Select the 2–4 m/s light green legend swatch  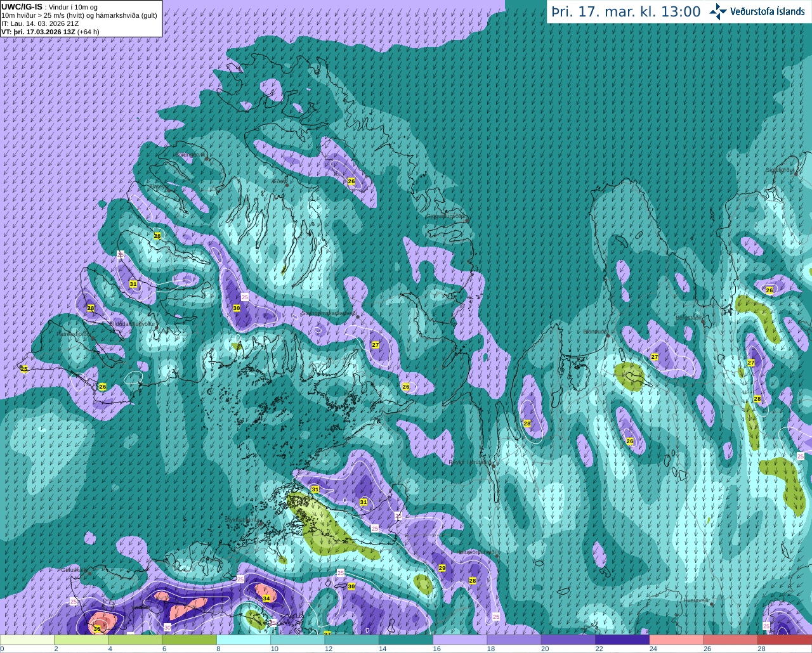coord(81,640)
